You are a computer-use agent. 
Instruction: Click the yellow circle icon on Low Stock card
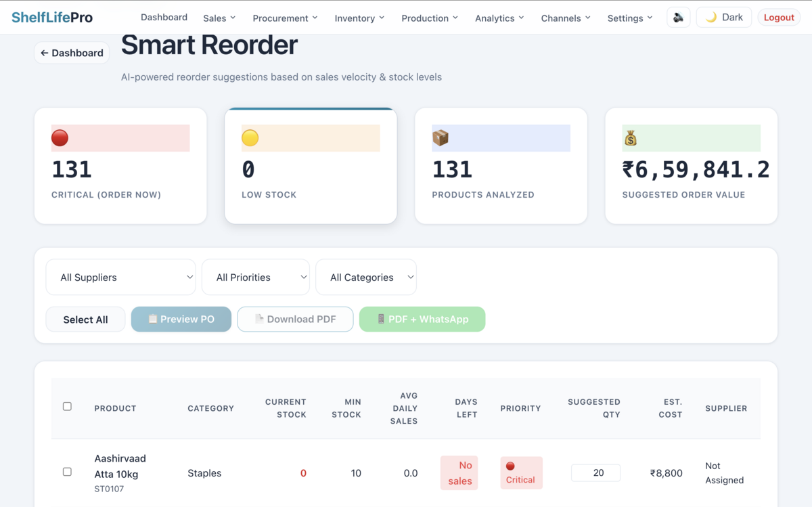point(250,137)
